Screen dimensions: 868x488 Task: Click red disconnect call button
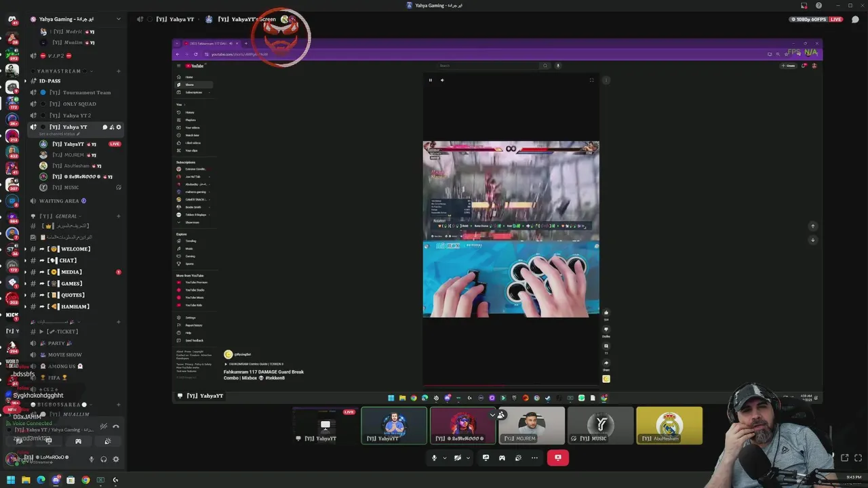click(558, 457)
